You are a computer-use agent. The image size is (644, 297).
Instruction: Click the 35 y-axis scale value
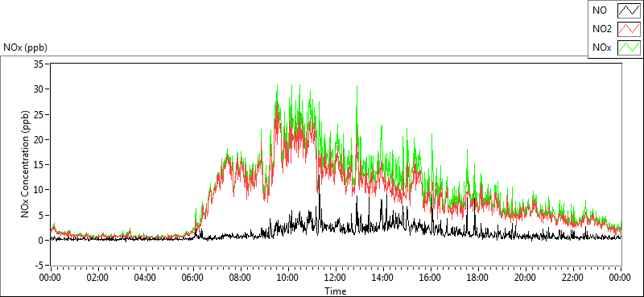pyautogui.click(x=39, y=64)
